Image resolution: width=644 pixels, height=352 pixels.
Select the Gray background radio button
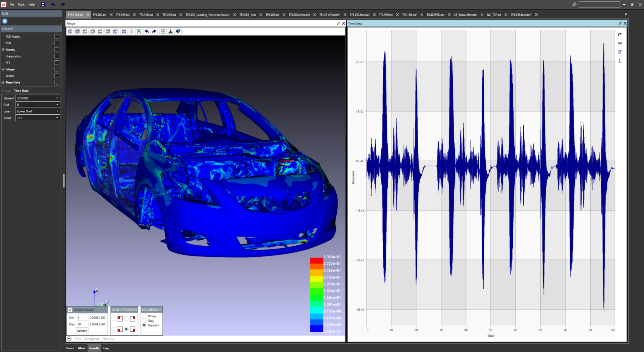click(x=144, y=321)
